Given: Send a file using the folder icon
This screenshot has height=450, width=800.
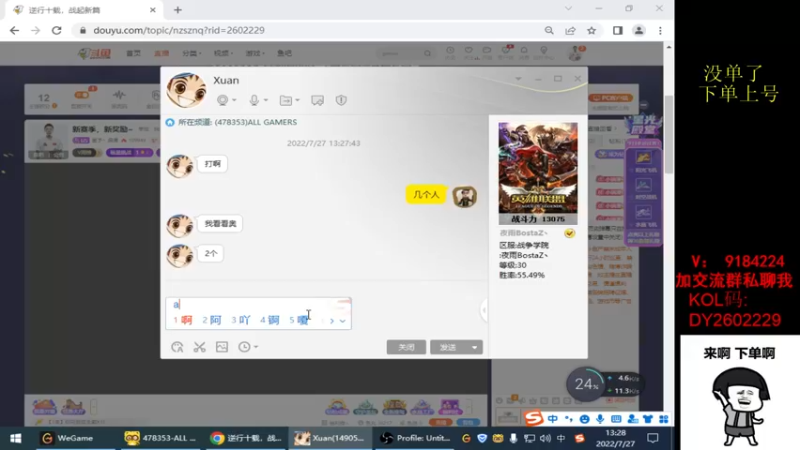Looking at the screenshot, I should 285,100.
